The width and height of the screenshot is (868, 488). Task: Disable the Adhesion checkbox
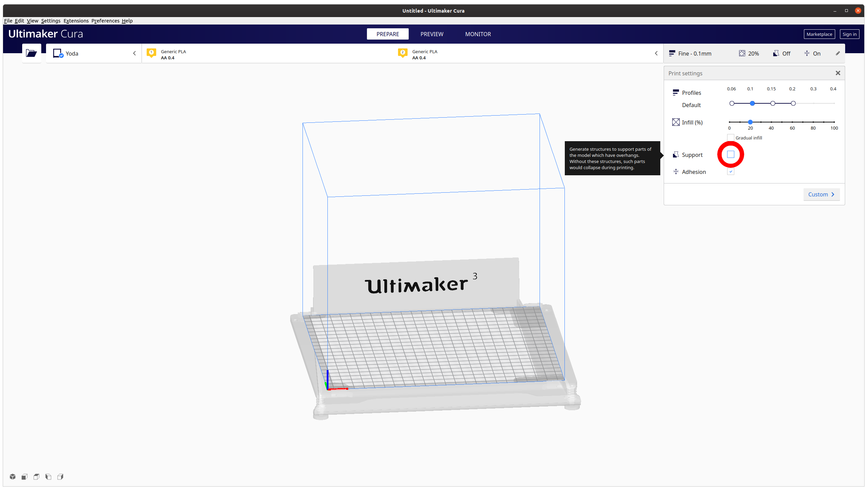pos(730,172)
